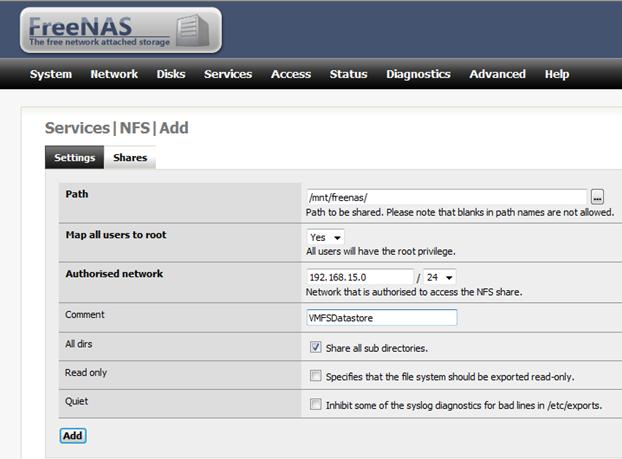Open the Access menu

point(291,74)
